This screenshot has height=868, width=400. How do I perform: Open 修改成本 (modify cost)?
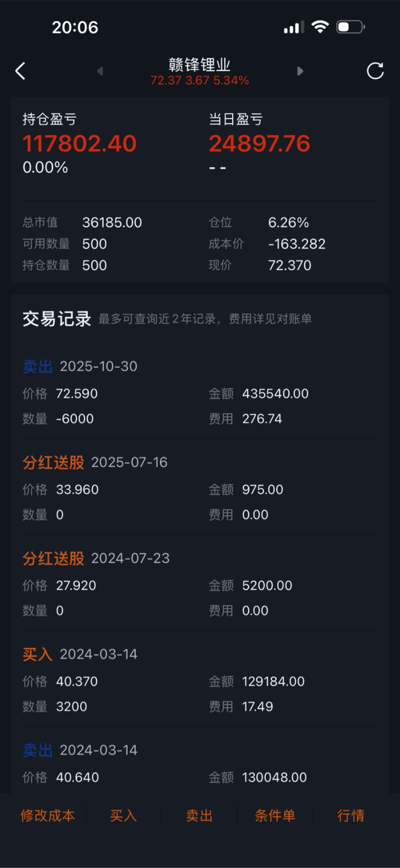pos(47,815)
